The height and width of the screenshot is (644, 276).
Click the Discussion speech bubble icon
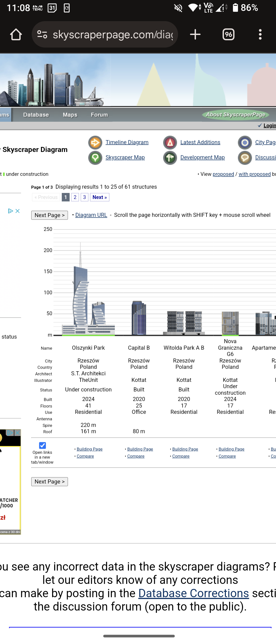click(x=245, y=158)
